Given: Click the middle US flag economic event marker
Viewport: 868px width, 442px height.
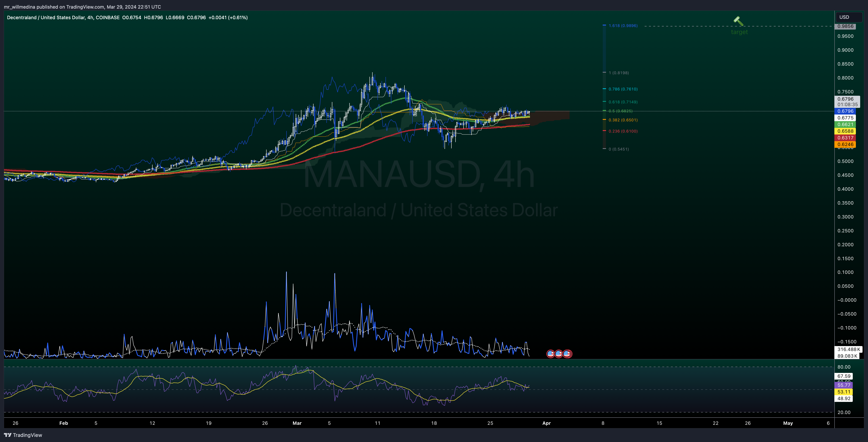Looking at the screenshot, I should 559,354.
